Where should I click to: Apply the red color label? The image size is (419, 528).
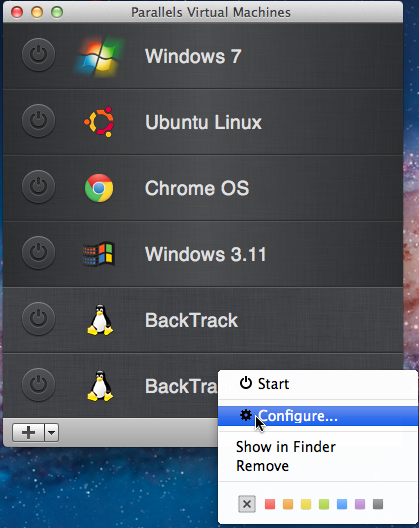coord(270,504)
